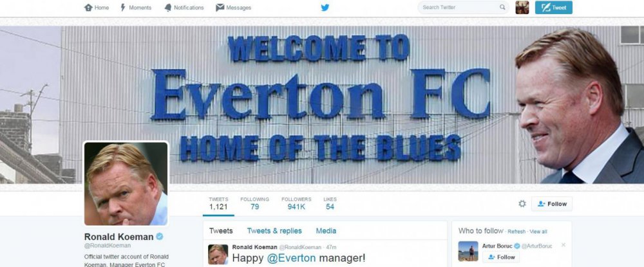Click the search magnifier icon
The image size is (644, 267).
502,7
